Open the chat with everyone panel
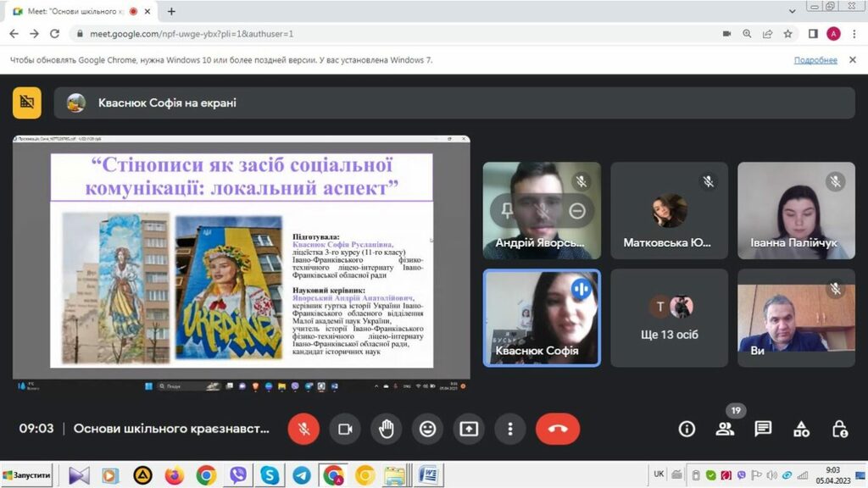 point(763,429)
